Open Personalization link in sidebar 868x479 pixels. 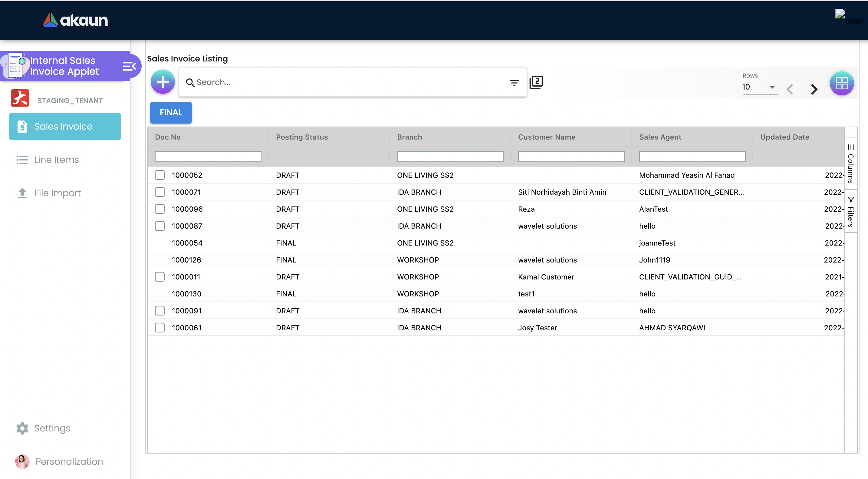pyautogui.click(x=69, y=461)
